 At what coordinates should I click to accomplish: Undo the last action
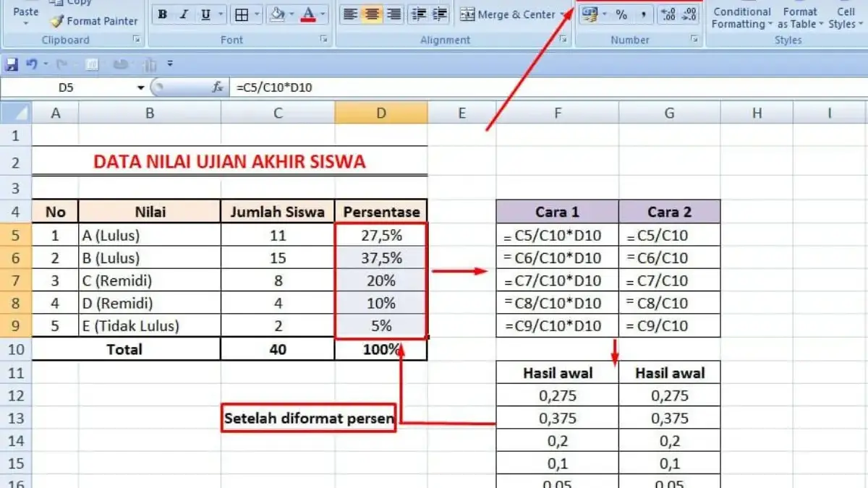31,65
